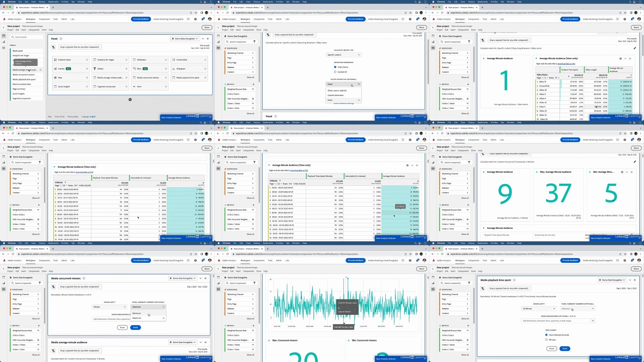Collapse the Media concurrent viewers panel with its chevron
Screen dimensions: 644x362
201,278
